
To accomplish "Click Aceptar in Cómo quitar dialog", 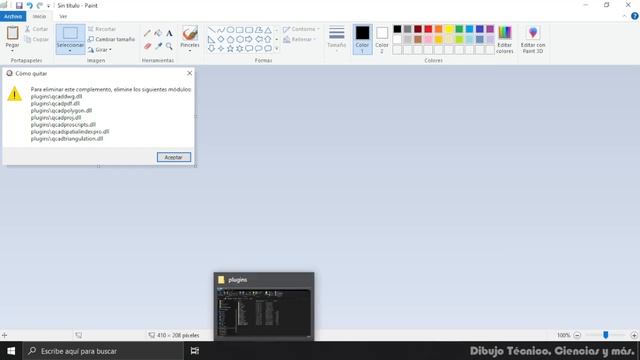I will [x=173, y=157].
